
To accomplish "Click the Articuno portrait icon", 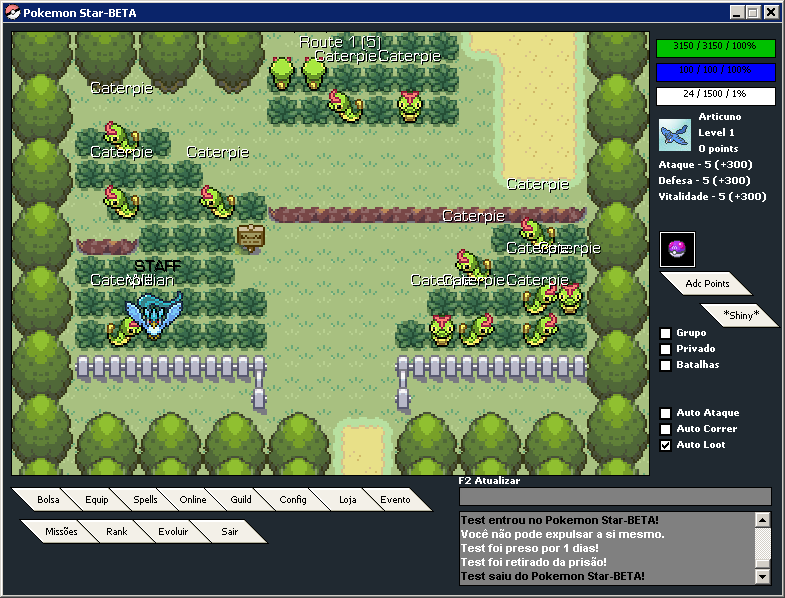I will point(675,135).
